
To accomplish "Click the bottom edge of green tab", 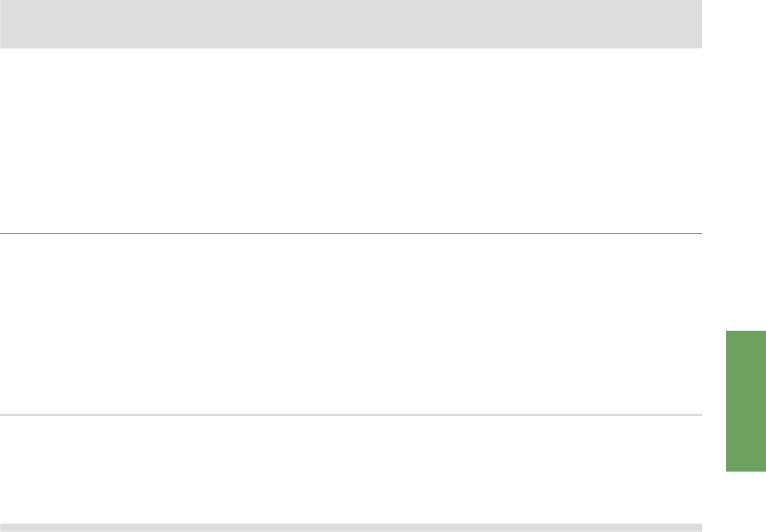I will (746, 471).
